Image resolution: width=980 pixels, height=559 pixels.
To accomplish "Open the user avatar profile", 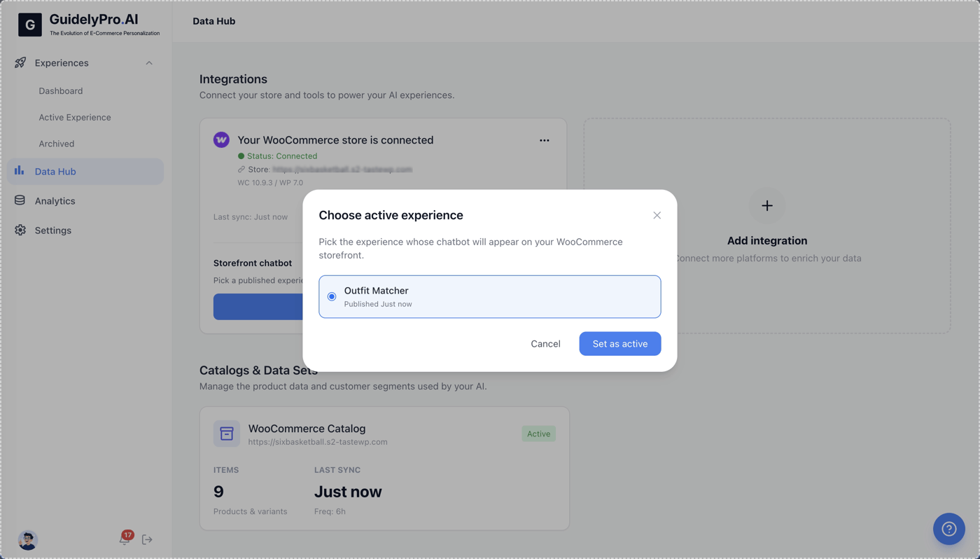I will 27,540.
